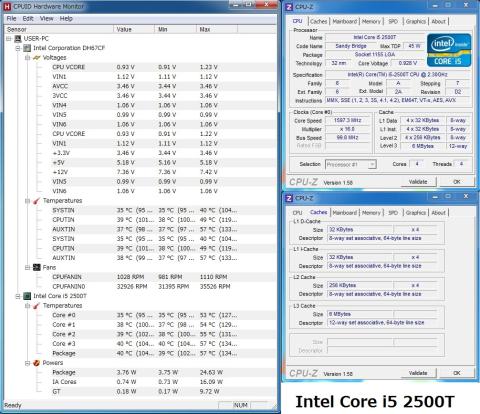The image size is (480, 414).
Task: Open About tab in top CPU-Z window
Action: click(439, 21)
